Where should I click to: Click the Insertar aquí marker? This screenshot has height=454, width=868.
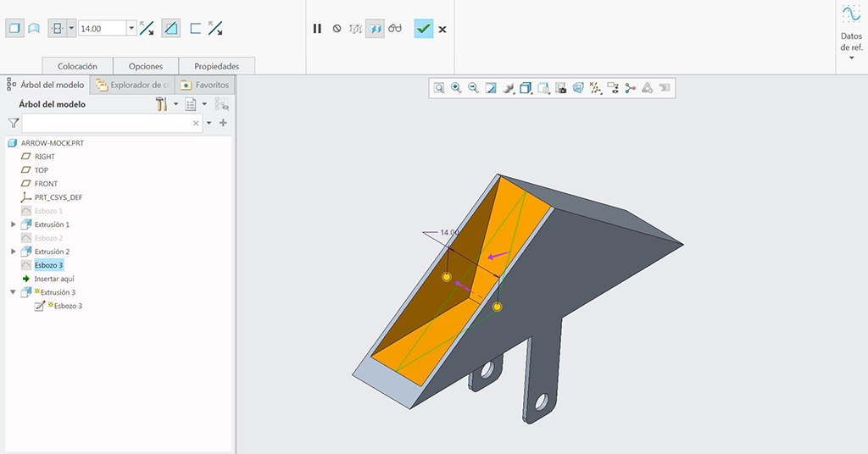pyautogui.click(x=53, y=279)
